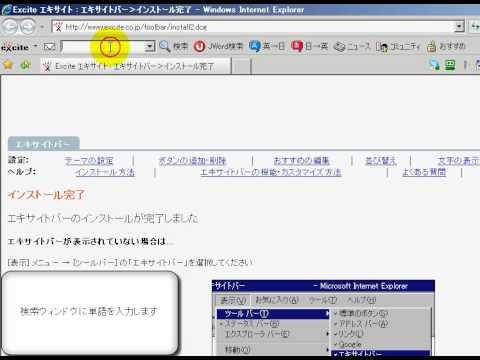
Task: Click the blue feeds icon in command bar
Action: [434, 65]
